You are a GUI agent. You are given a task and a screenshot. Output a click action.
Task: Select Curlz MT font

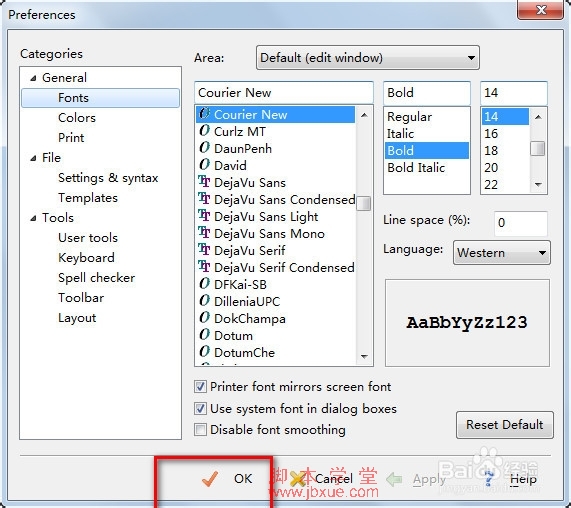point(275,131)
